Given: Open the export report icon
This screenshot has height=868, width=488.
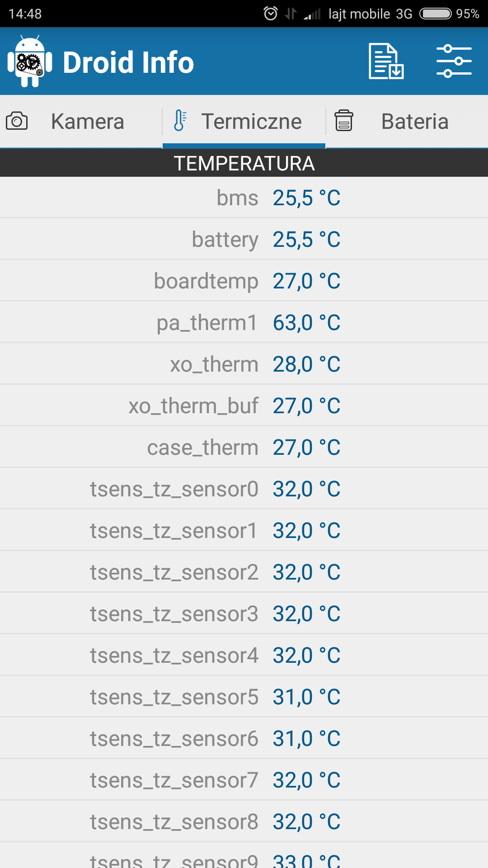Looking at the screenshot, I should tap(386, 61).
